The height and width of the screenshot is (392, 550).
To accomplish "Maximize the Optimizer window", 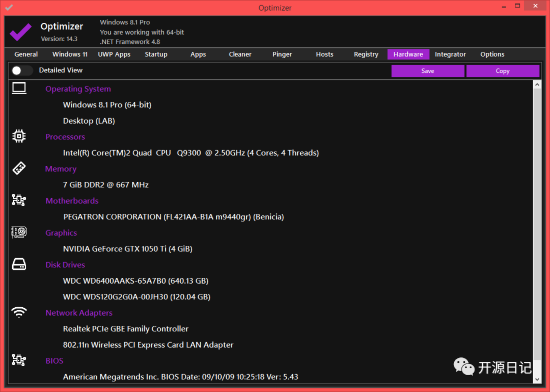I will [x=517, y=6].
